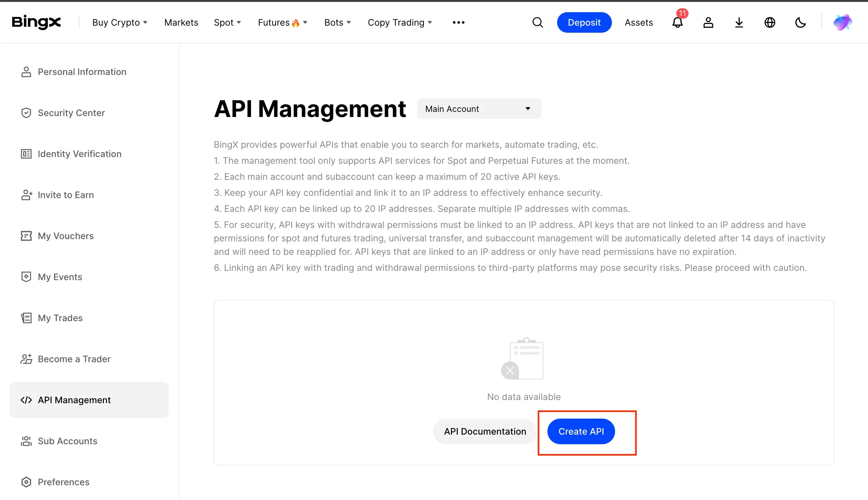Click the Futures fire icon
The height and width of the screenshot is (500, 868).
(295, 23)
